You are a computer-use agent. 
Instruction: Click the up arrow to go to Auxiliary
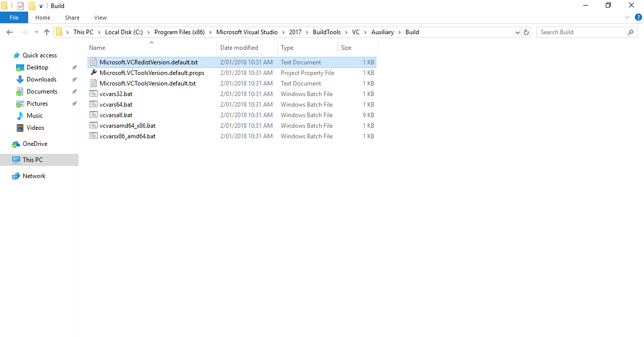(46, 32)
